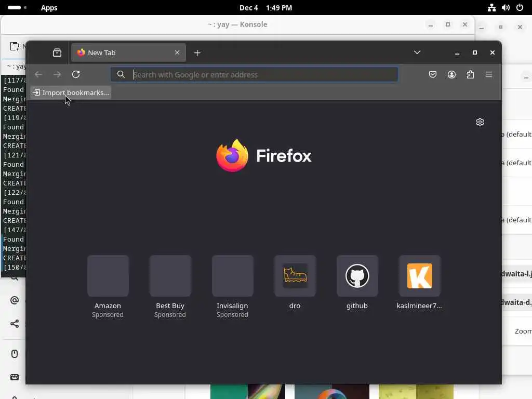
Task: Expand the list all tabs chevron
Action: pos(417,52)
